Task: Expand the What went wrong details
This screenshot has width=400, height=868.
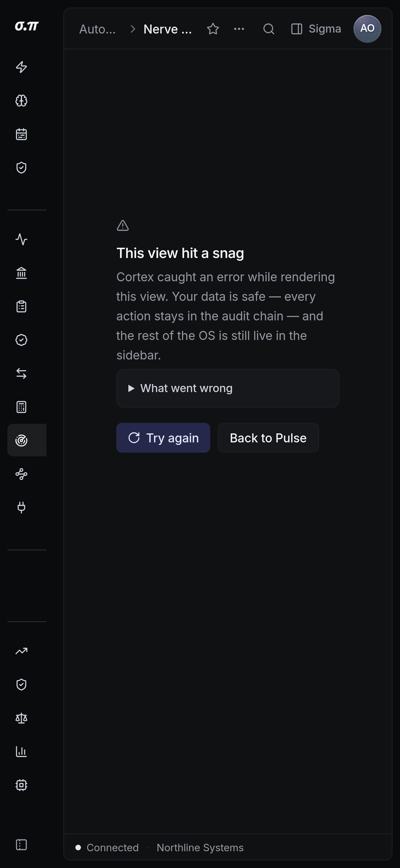Action: (x=228, y=388)
